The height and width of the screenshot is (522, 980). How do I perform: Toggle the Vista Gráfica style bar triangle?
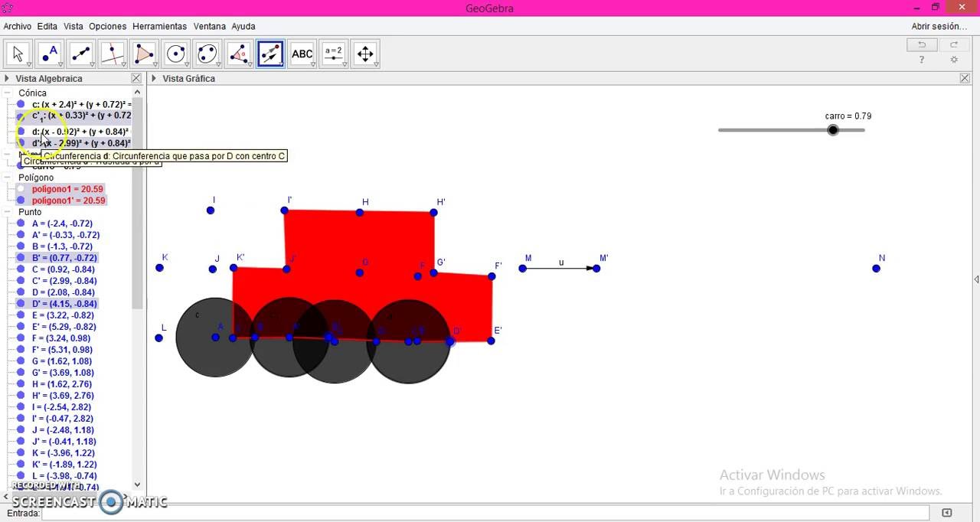154,78
